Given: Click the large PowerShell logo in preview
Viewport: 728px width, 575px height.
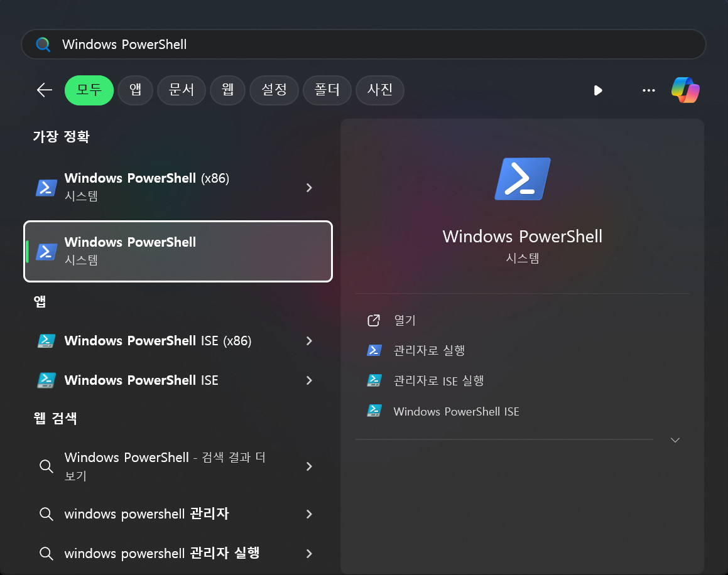Looking at the screenshot, I should point(523,179).
